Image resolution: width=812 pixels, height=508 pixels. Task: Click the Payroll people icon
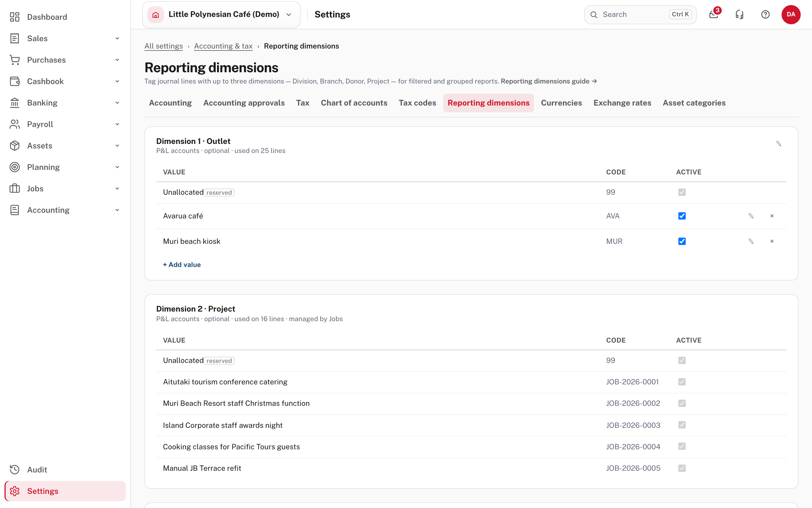click(x=15, y=124)
